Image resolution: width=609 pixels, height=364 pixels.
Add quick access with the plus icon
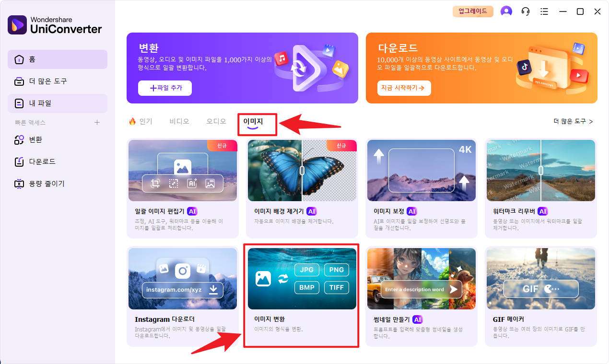point(97,123)
